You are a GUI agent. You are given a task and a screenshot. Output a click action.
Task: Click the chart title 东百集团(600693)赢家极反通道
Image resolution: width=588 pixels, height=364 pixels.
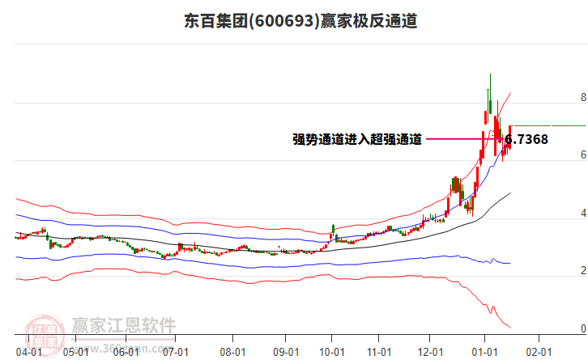(300, 20)
